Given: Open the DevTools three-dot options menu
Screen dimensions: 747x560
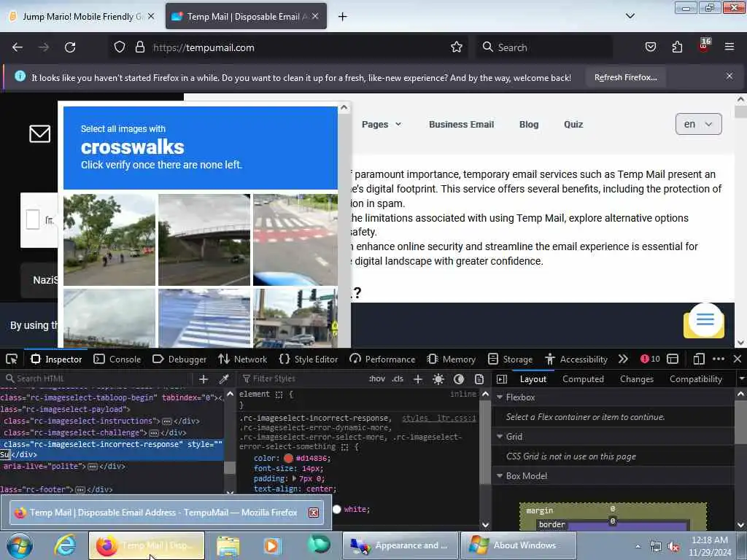Looking at the screenshot, I should point(719,359).
